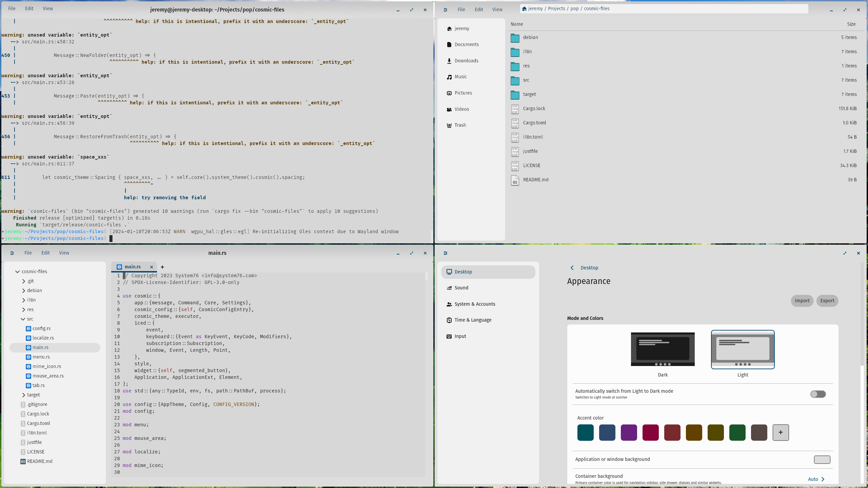This screenshot has height=488, width=868.
Task: Open the terminal's Edit menu
Action: pyautogui.click(x=29, y=8)
